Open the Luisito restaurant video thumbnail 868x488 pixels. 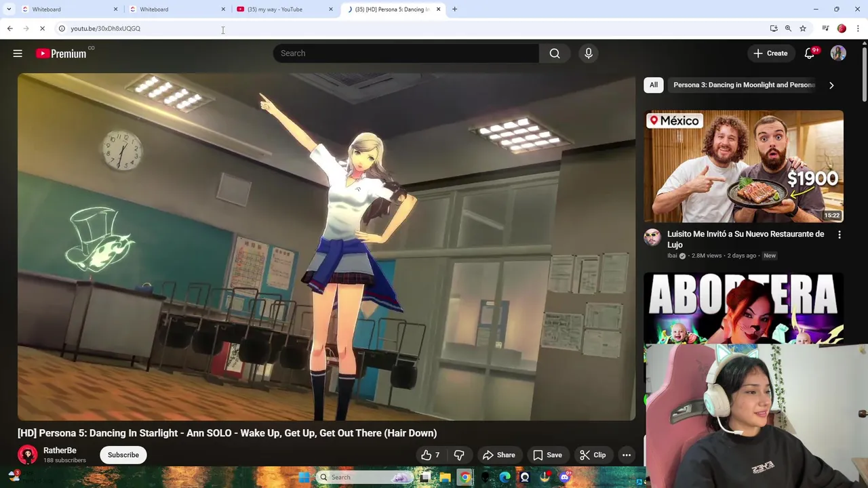point(743,167)
